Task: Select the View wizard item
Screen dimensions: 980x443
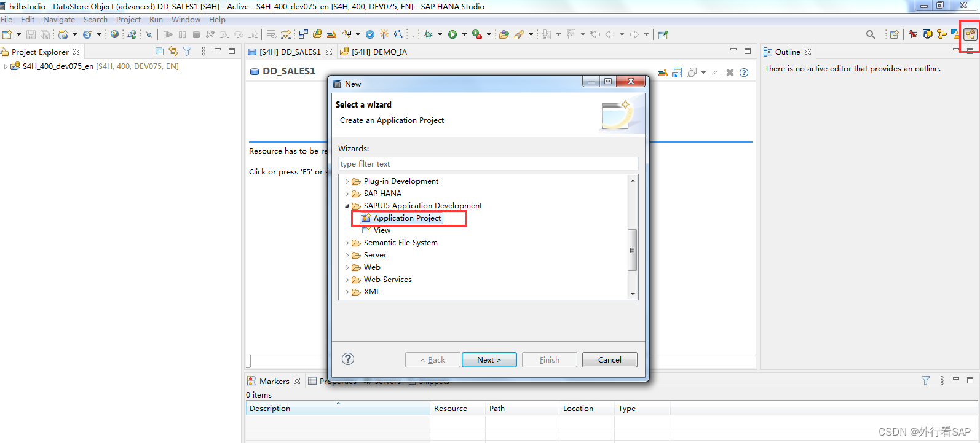Action: pos(376,230)
